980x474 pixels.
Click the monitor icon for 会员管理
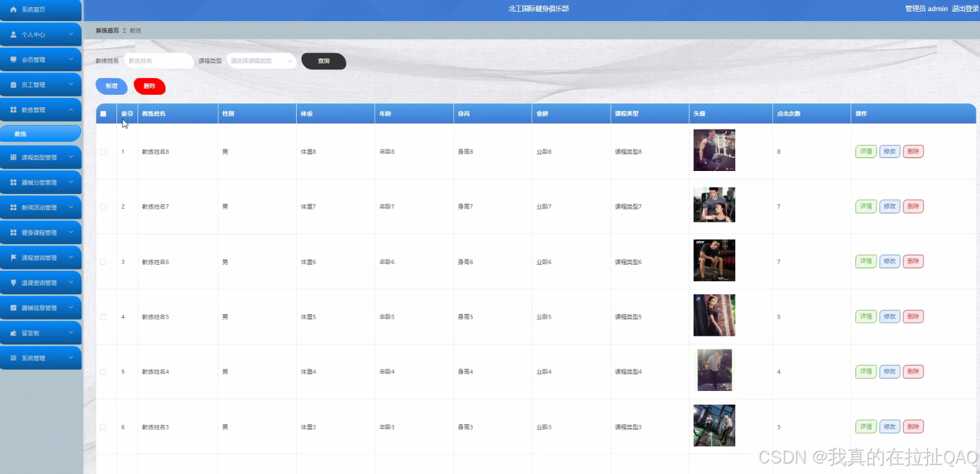point(14,59)
